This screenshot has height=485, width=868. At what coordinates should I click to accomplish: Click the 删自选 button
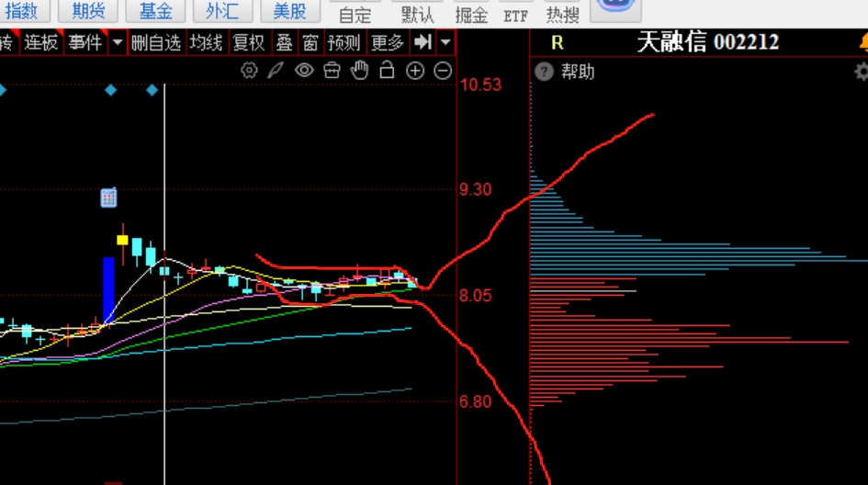(x=156, y=42)
